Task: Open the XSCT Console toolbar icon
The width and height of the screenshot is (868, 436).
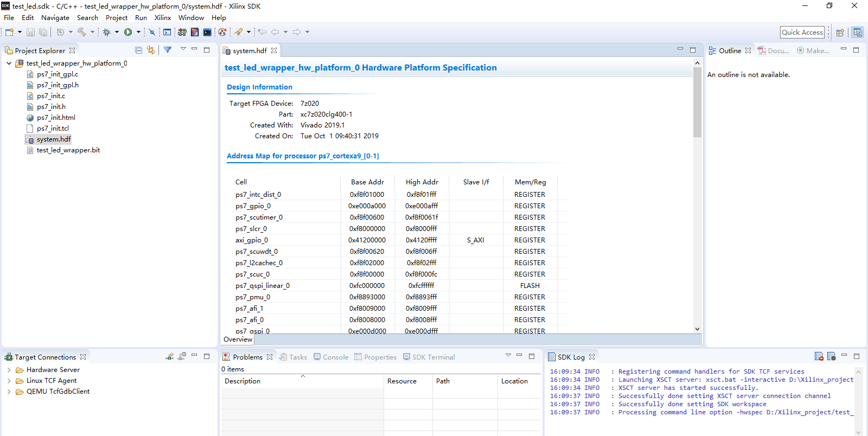Action: 167,32
